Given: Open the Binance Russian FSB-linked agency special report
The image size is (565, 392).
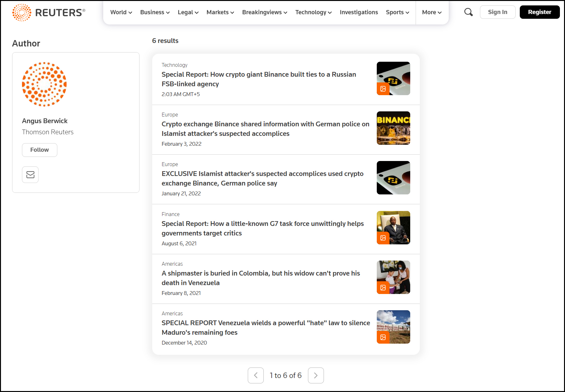Looking at the screenshot, I should [259, 79].
